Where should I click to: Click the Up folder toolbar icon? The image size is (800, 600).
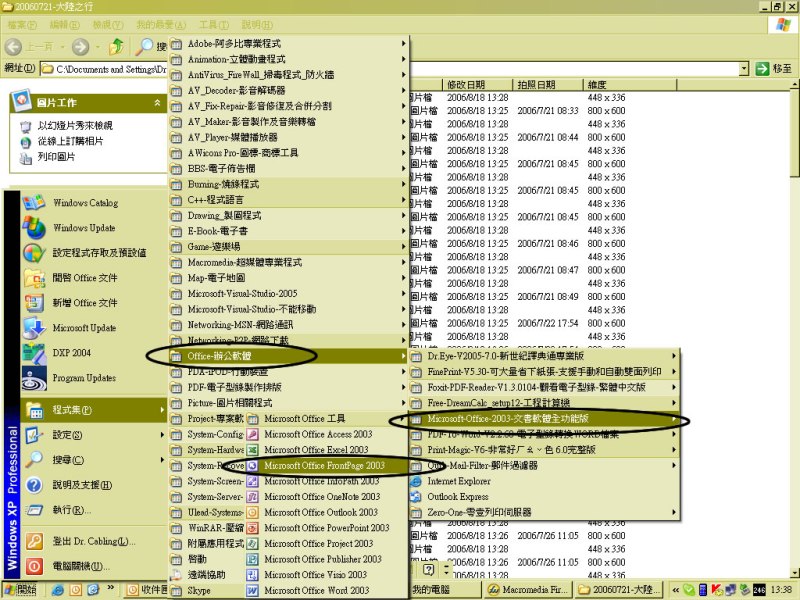[x=116, y=47]
